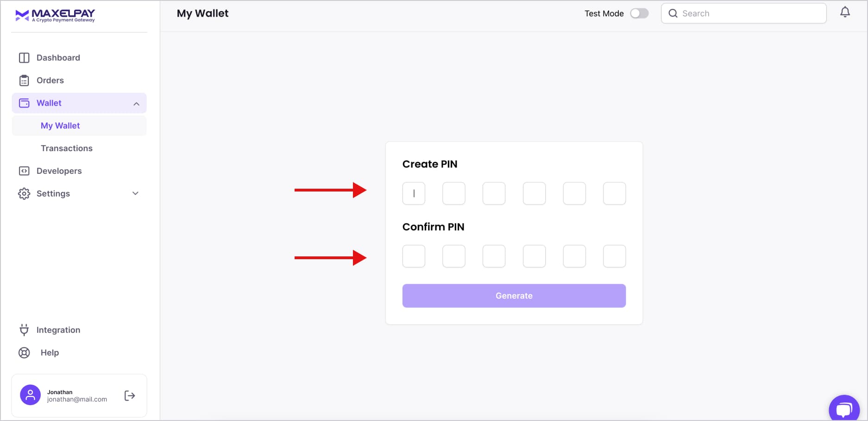The height and width of the screenshot is (421, 868).
Task: Click the logout icon beside Jonathan
Action: tap(130, 395)
